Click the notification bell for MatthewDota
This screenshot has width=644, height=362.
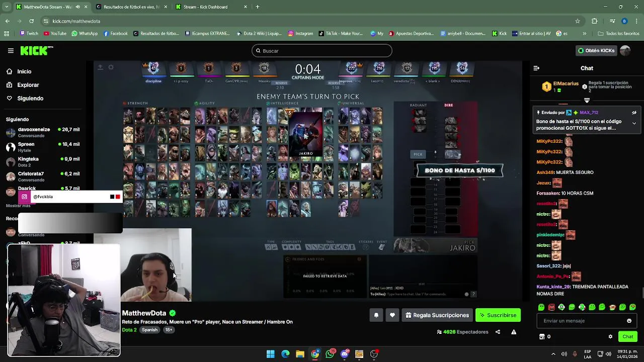[x=376, y=315]
